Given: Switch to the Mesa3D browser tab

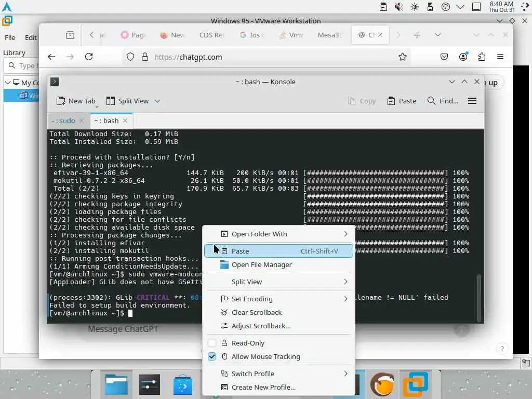Looking at the screenshot, I should [329, 35].
